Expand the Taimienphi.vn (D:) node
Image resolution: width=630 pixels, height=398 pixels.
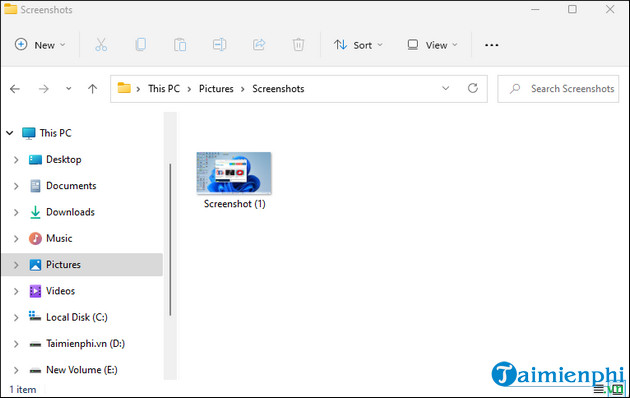click(16, 344)
